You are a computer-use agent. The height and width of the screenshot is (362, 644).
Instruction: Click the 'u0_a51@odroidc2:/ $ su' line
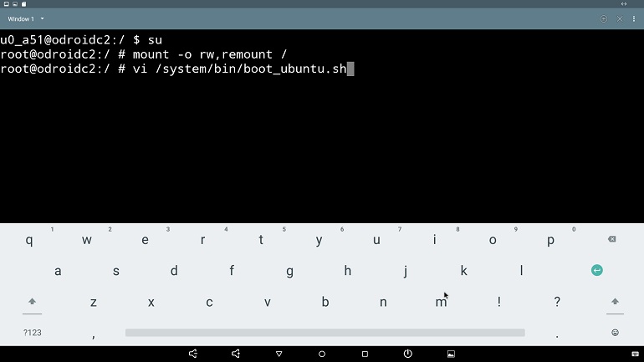coord(81,40)
